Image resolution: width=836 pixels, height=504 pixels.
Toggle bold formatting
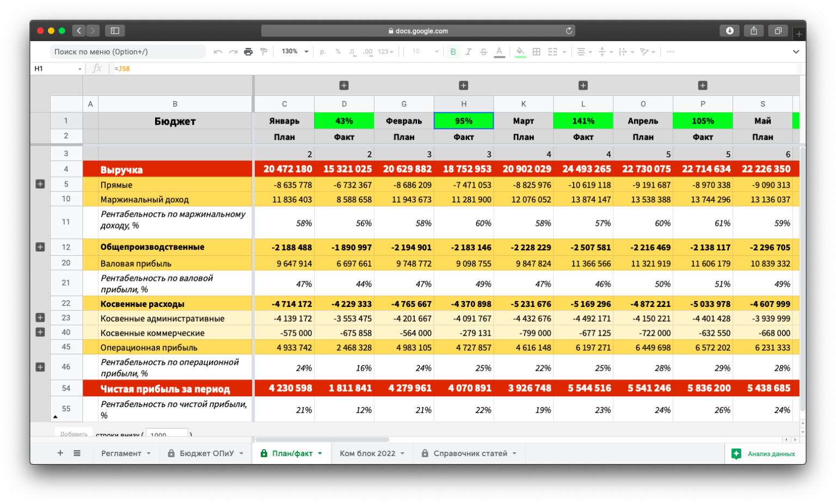pyautogui.click(x=453, y=52)
